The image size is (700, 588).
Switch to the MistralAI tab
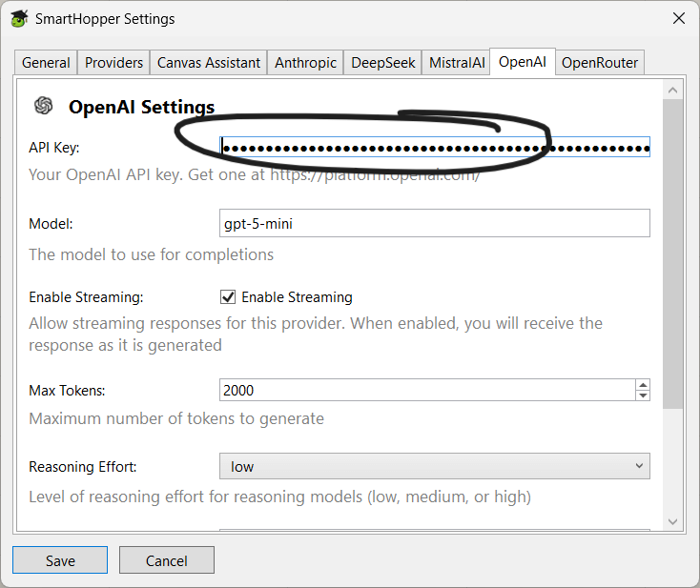(457, 63)
